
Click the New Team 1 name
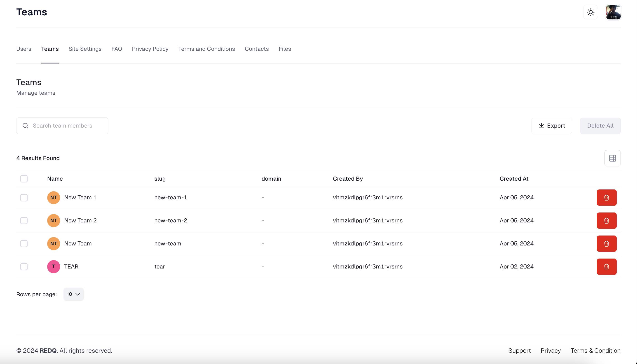click(x=80, y=198)
